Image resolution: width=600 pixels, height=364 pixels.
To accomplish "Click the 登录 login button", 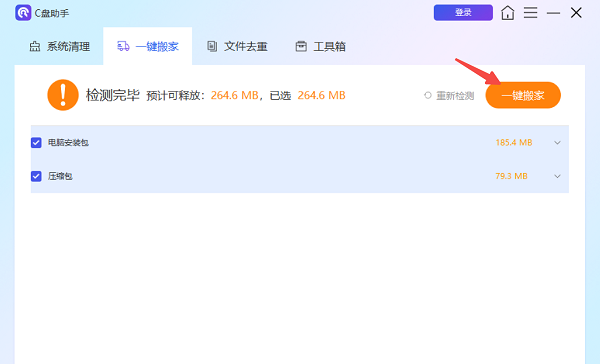I will pyautogui.click(x=463, y=13).
